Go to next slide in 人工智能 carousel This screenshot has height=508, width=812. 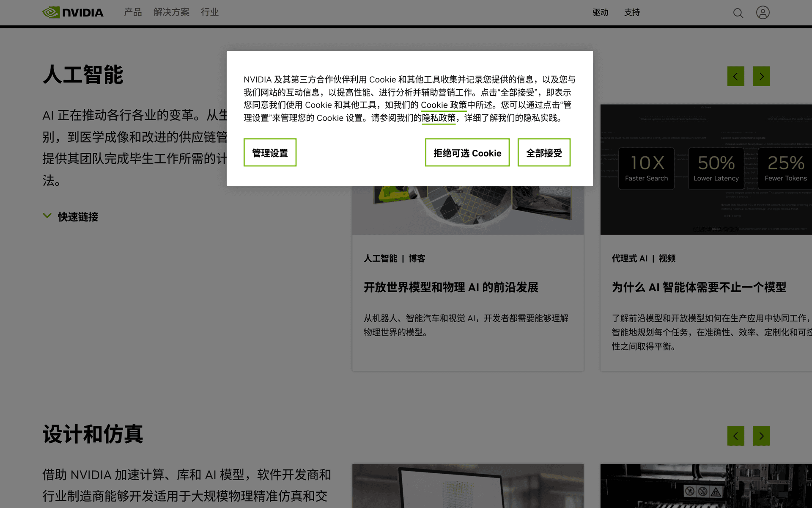[x=761, y=76]
